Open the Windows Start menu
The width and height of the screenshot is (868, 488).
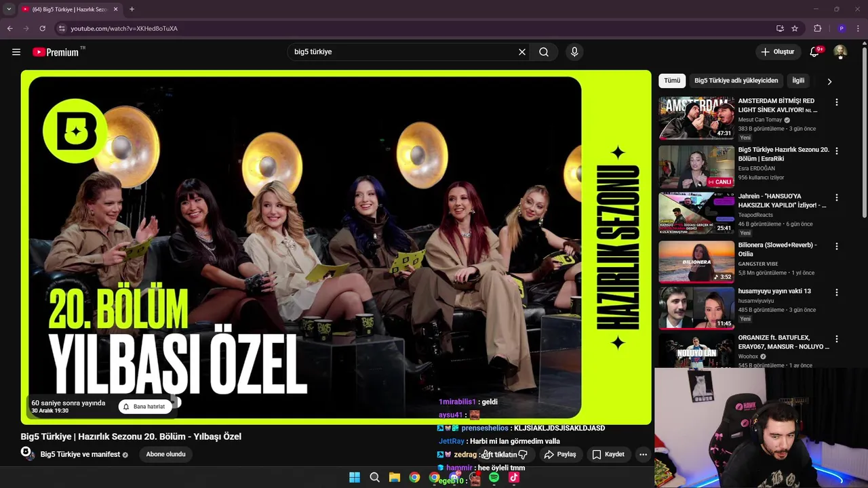tap(355, 478)
